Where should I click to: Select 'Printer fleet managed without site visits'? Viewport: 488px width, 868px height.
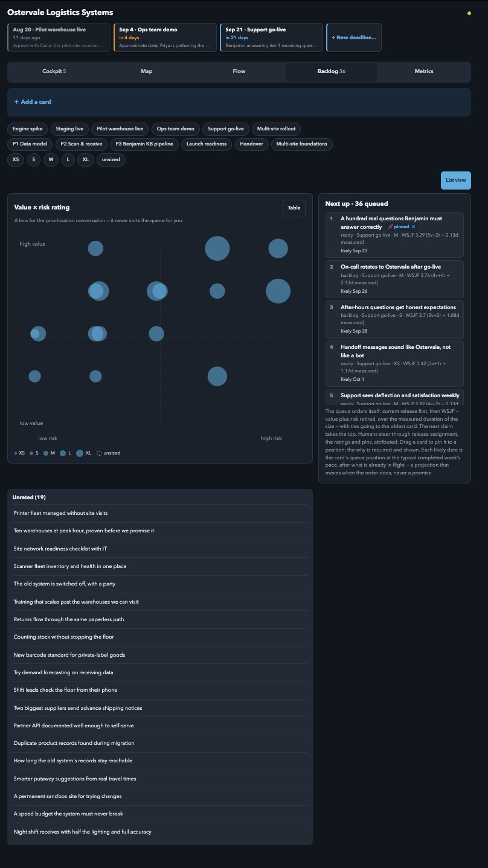[160, 513]
